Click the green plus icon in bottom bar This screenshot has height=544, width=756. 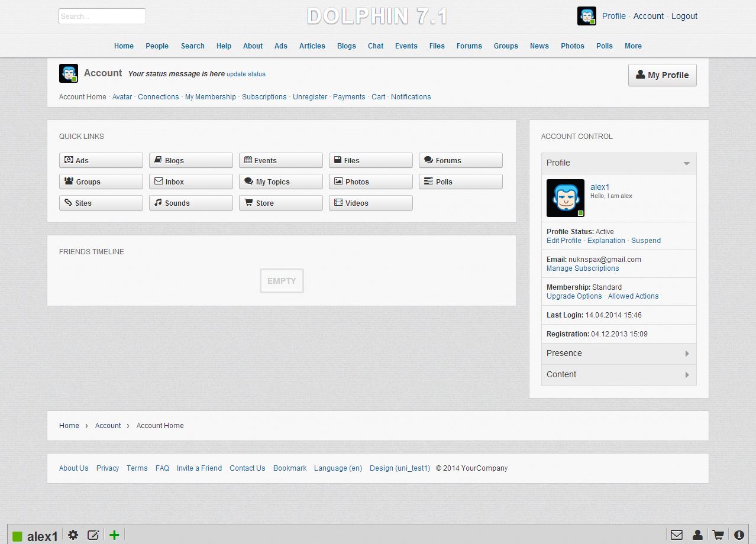point(114,535)
